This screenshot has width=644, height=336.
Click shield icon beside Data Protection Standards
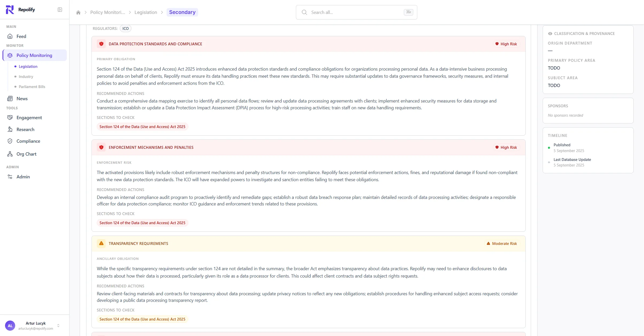[101, 44]
